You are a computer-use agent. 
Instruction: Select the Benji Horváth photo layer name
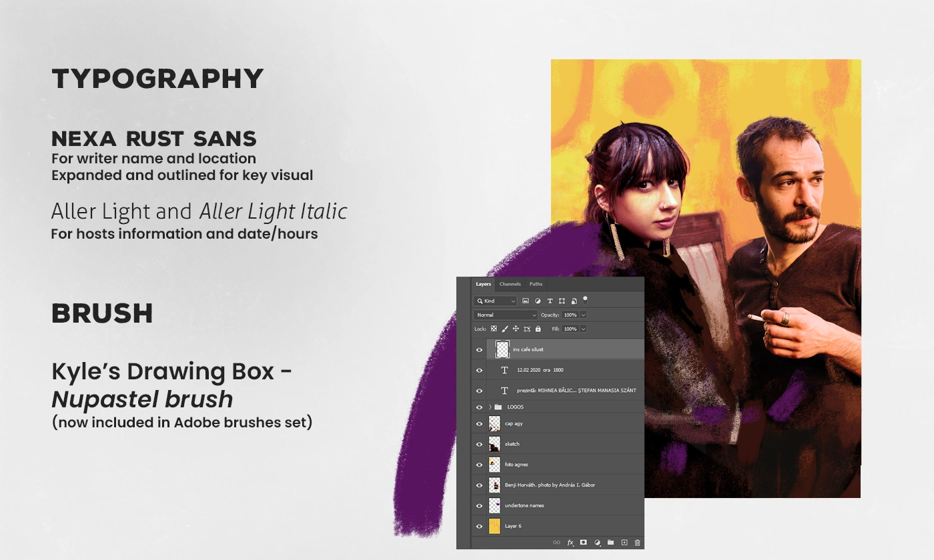(x=550, y=485)
